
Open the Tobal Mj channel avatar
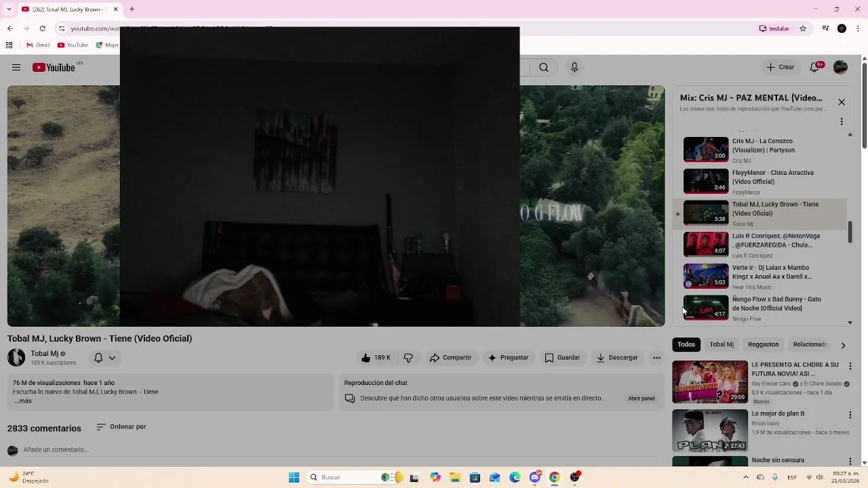click(16, 357)
